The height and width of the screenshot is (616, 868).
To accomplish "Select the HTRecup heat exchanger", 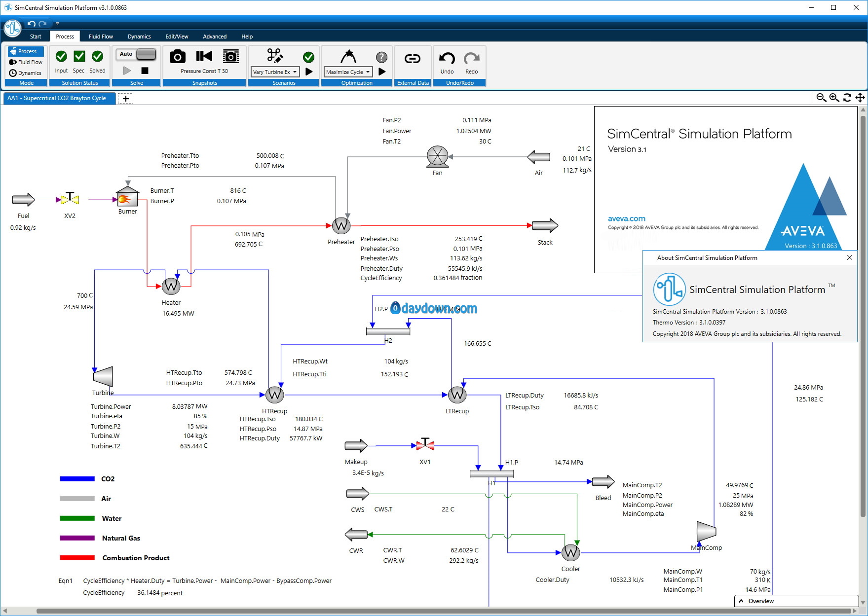I will click(275, 395).
